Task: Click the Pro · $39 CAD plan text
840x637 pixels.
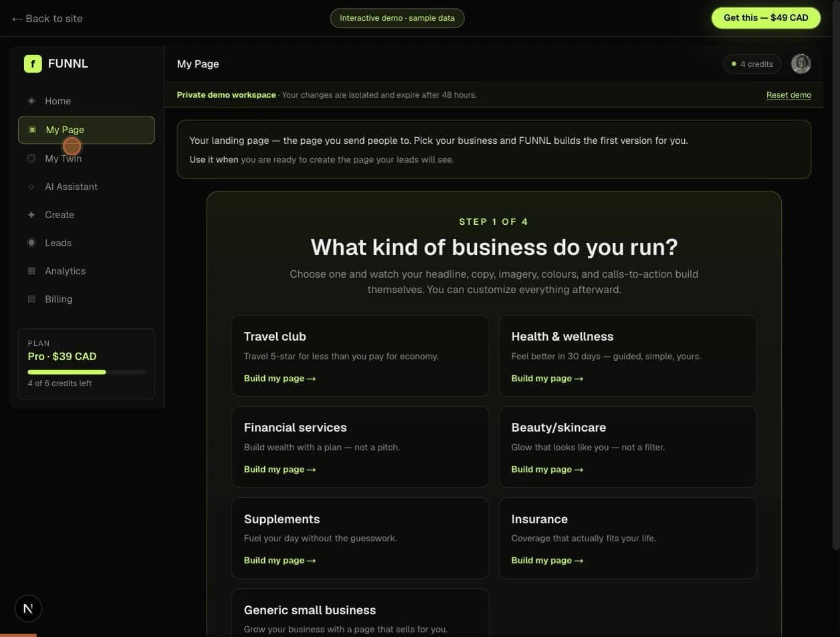Action: pyautogui.click(x=62, y=357)
